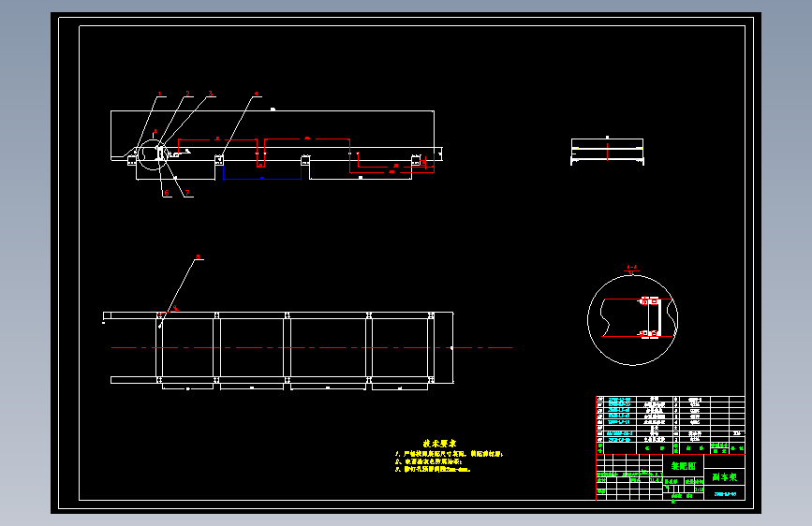This screenshot has height=526, width=812.
Task: Click the yellow 技术要求 heading
Action: click(x=439, y=443)
